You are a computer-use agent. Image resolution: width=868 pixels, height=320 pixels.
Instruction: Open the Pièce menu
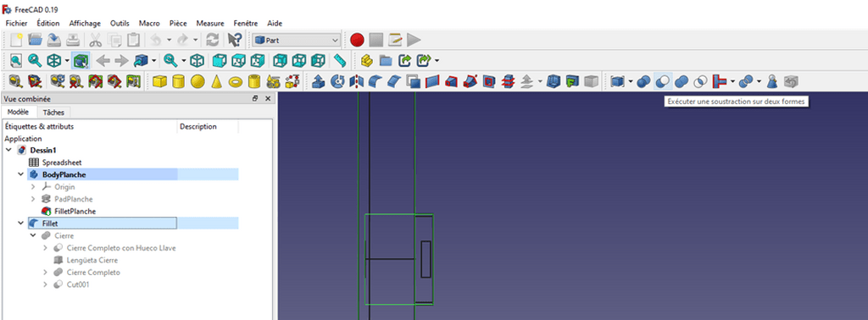point(177,23)
